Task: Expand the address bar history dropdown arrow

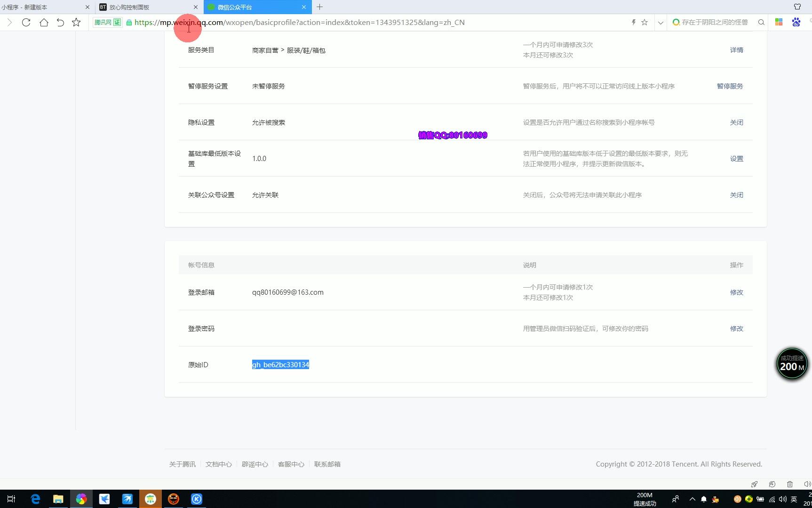Action: pyautogui.click(x=661, y=23)
